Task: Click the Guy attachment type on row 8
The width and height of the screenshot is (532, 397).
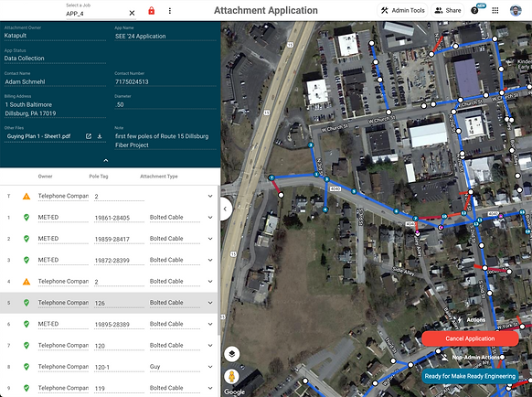Action: (175, 367)
